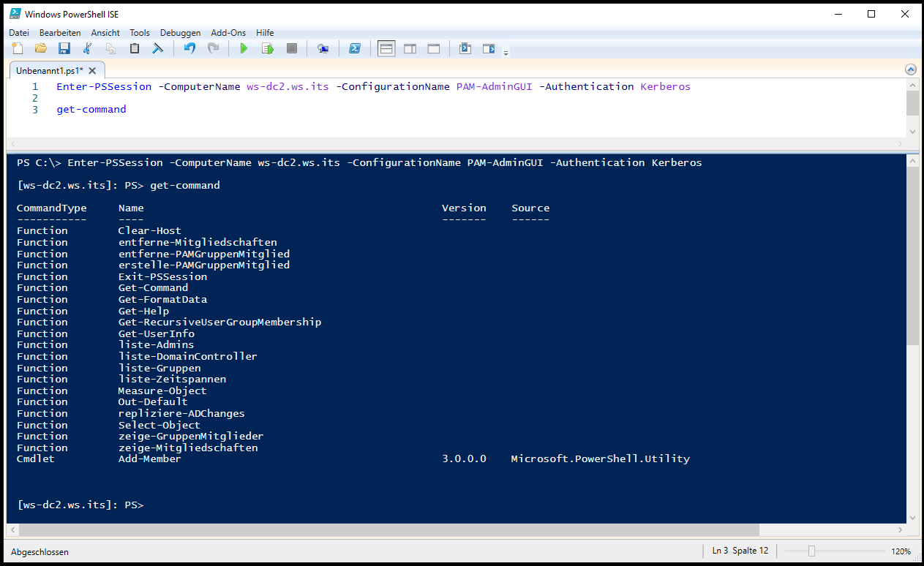Select erstelle-PAMGruppenMitglied in output

(204, 265)
